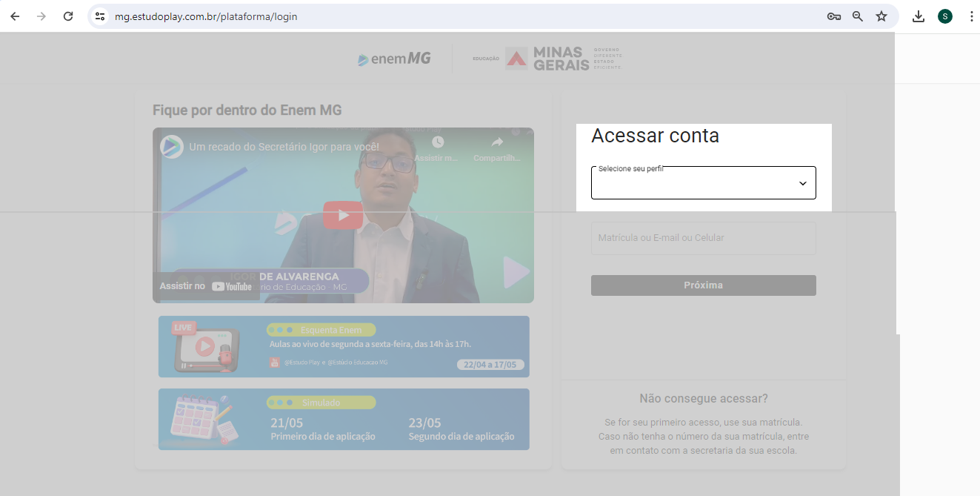The image size is (980, 496).
Task: Click the calendar illustration on Simulado banner
Action: [x=202, y=420]
